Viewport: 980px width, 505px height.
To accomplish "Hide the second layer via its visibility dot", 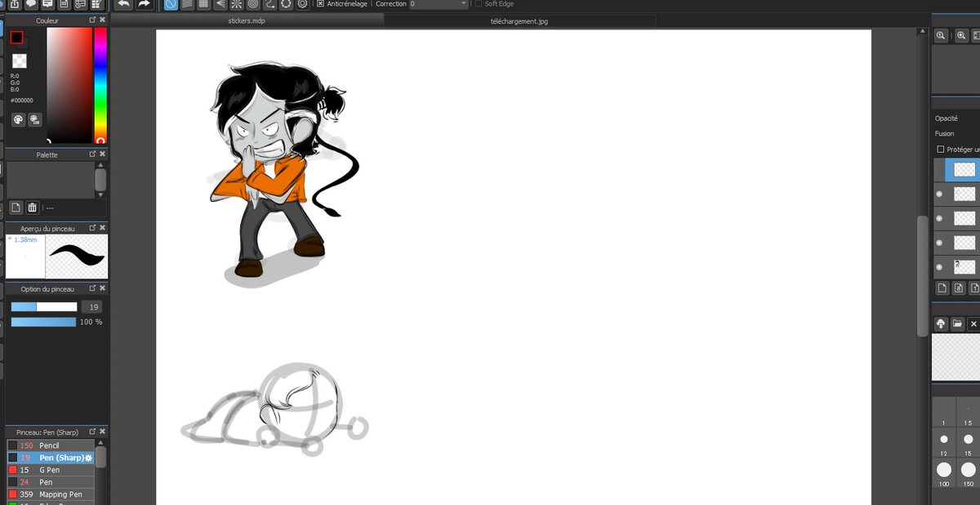I will 939,194.
